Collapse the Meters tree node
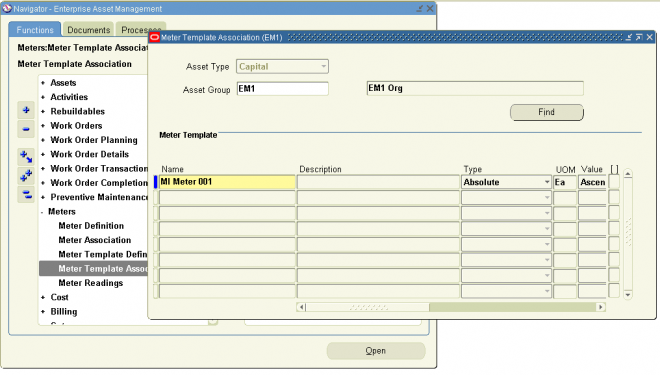The image size is (660, 375). 42,212
